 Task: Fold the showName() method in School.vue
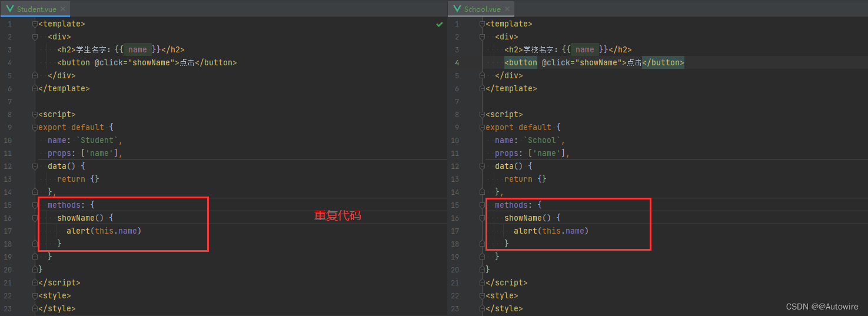[x=483, y=218]
